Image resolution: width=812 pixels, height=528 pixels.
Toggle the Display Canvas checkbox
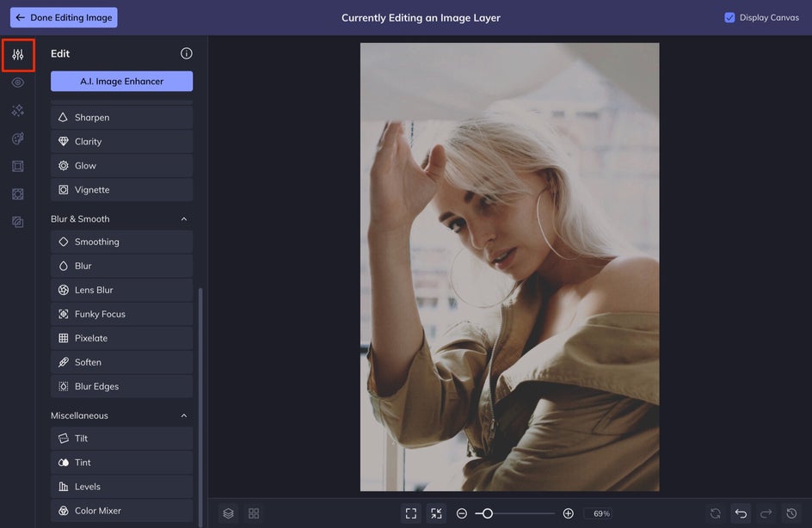(x=729, y=17)
